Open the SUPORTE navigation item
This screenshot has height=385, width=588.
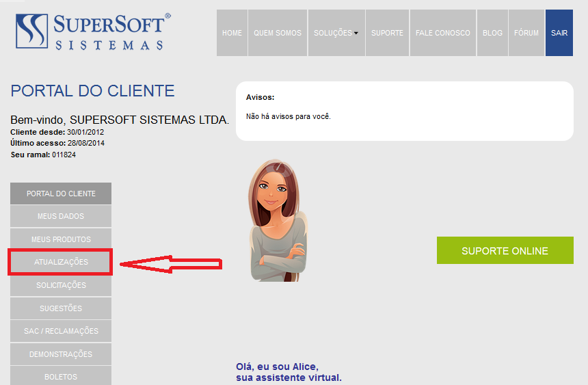[x=387, y=33]
